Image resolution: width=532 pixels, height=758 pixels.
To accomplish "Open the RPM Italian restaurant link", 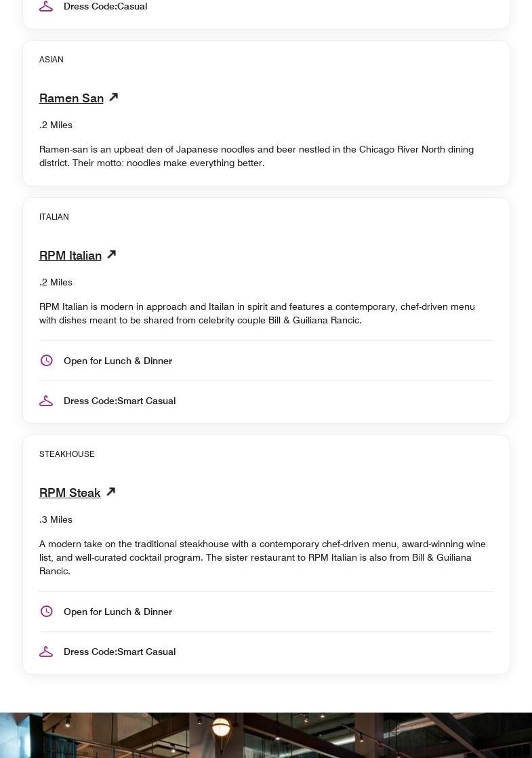I will click(70, 256).
